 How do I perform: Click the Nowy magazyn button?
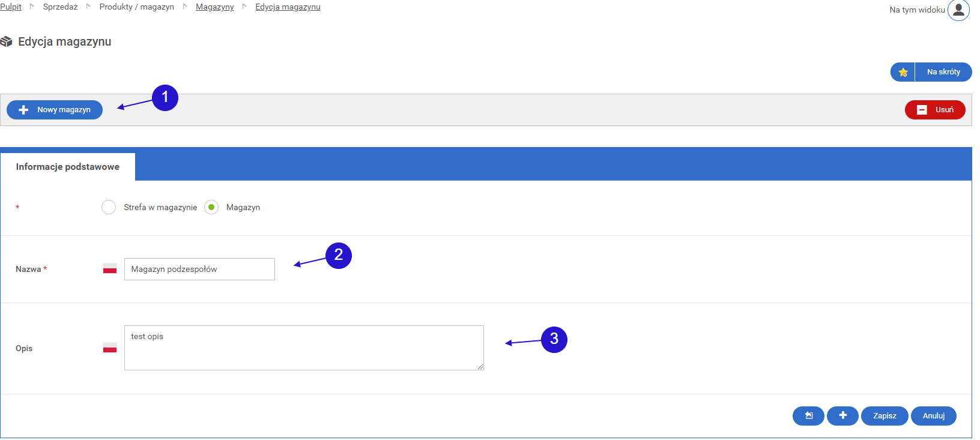pos(55,110)
